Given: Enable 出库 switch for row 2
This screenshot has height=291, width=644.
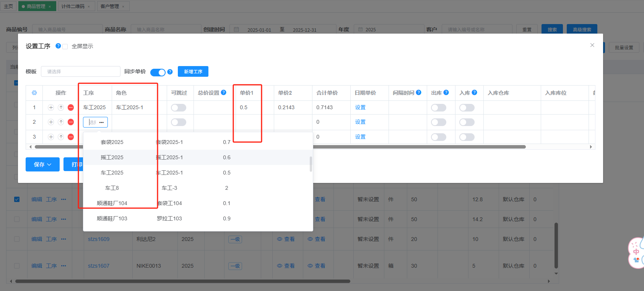Looking at the screenshot, I should pyautogui.click(x=438, y=122).
